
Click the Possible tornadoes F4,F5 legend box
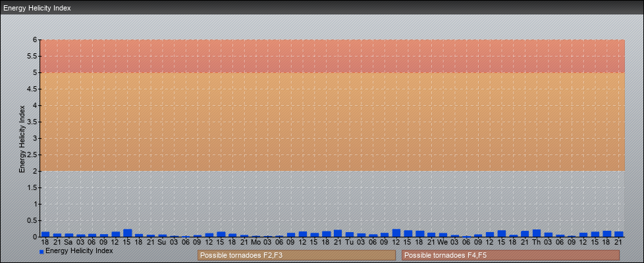pyautogui.click(x=510, y=255)
